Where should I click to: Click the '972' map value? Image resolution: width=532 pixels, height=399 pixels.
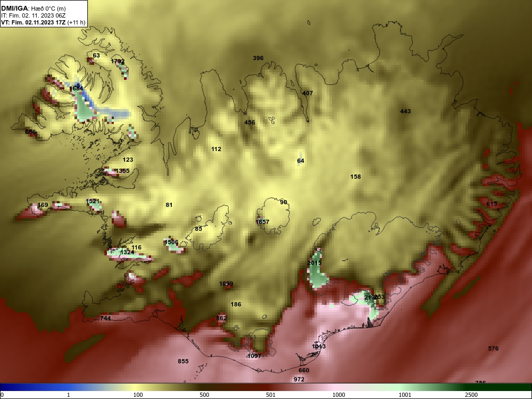click(299, 379)
